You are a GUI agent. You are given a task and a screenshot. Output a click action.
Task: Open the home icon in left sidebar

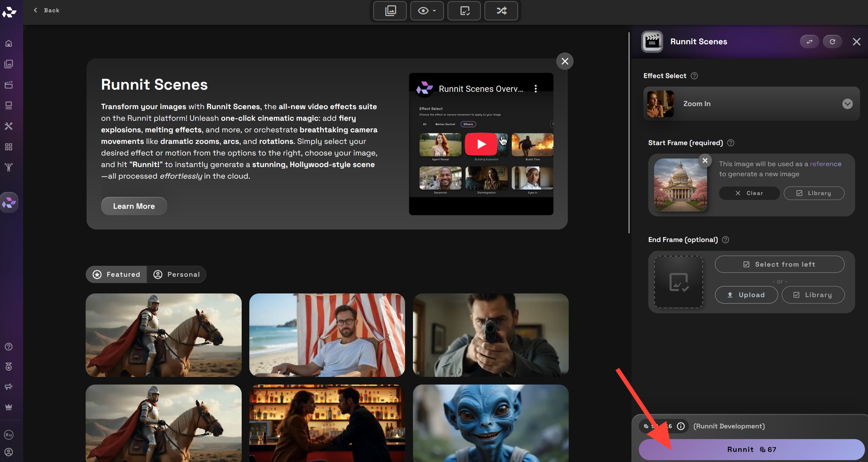[x=9, y=43]
